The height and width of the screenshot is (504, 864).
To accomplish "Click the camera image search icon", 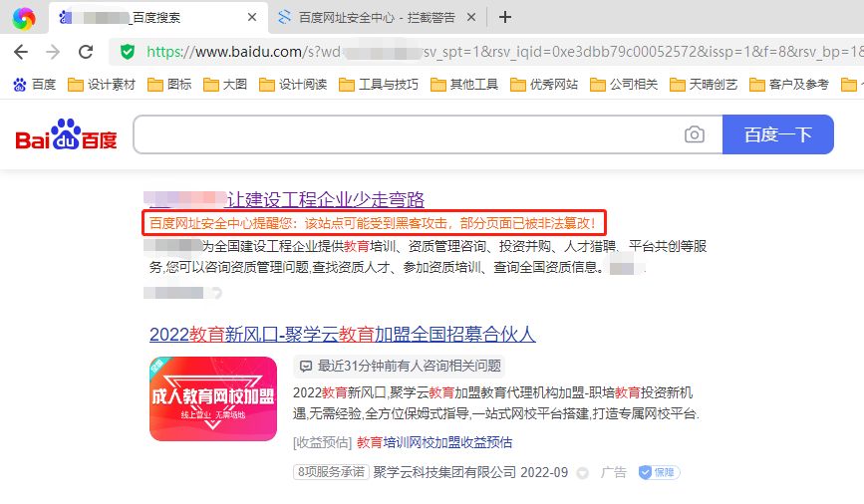I will (694, 134).
